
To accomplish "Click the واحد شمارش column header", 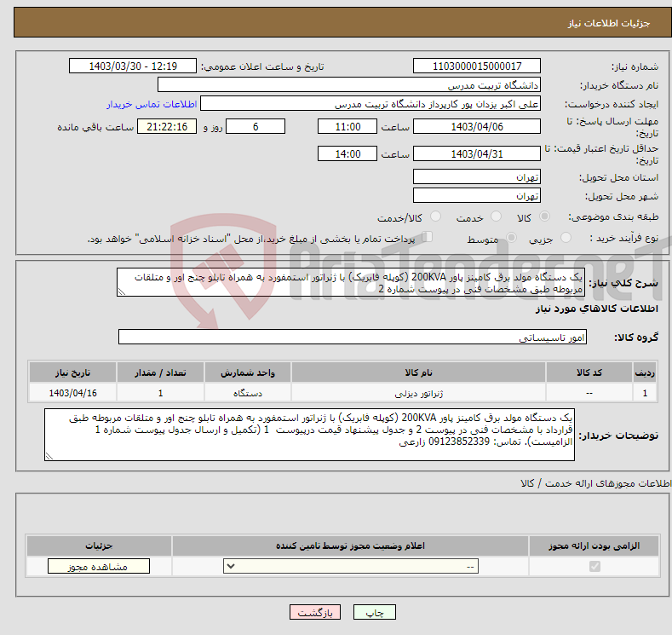I will 248,372.
